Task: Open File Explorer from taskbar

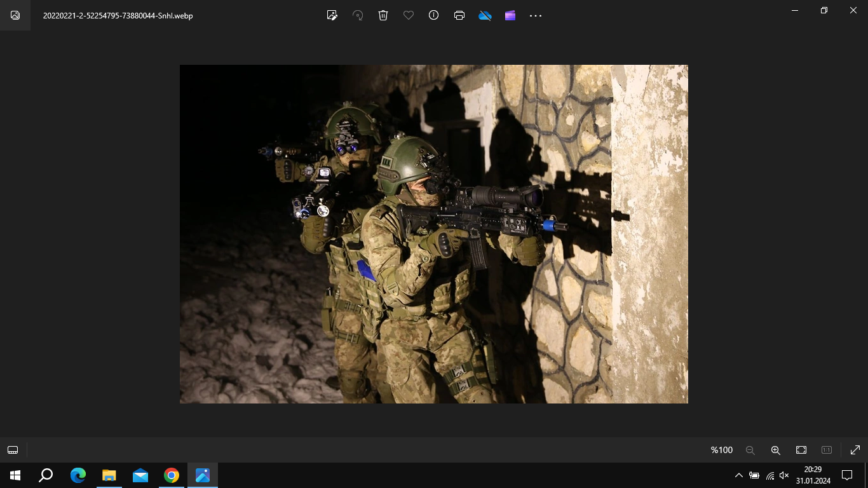Action: 109,475
